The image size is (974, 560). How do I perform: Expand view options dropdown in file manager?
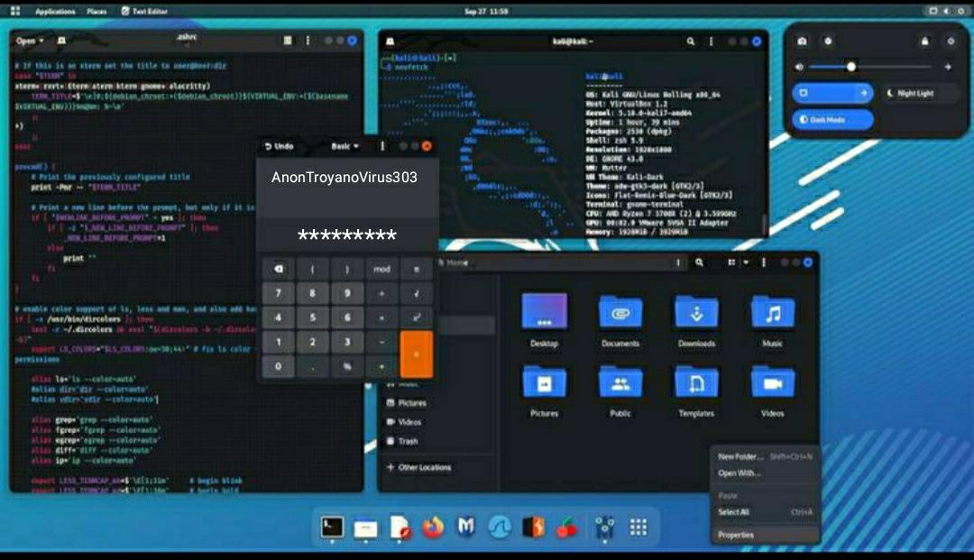(x=746, y=262)
